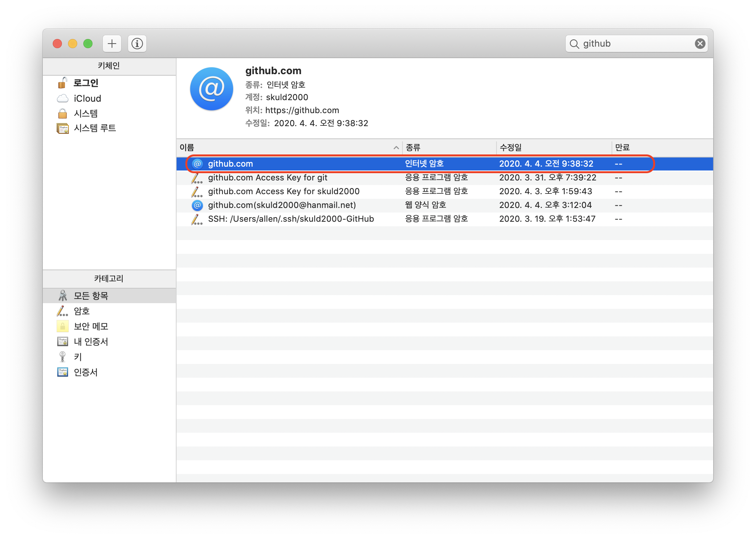Viewport: 756px width, 539px height.
Task: Choose the 암호 category
Action: tap(81, 311)
